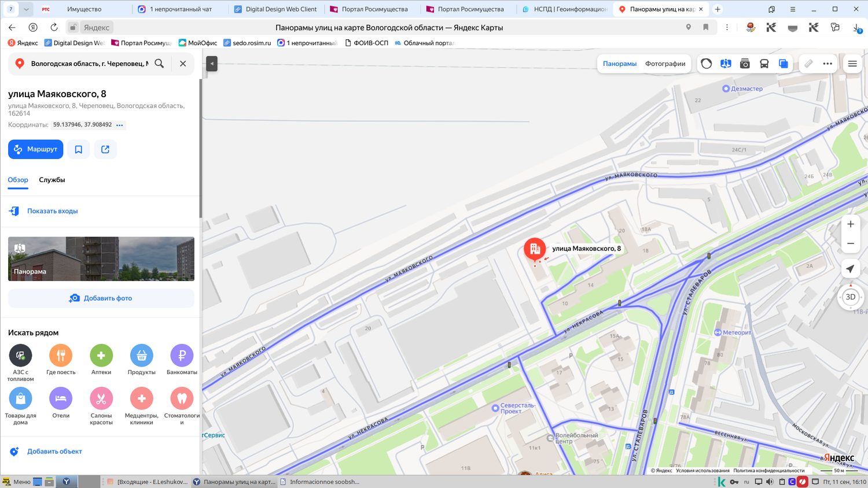Click Добавить объект link
This screenshot has width=868, height=488.
pyautogui.click(x=54, y=452)
